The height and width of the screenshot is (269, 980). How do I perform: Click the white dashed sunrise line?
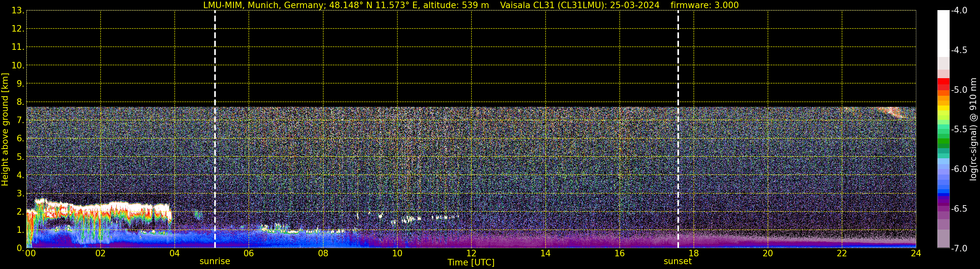tap(215, 129)
